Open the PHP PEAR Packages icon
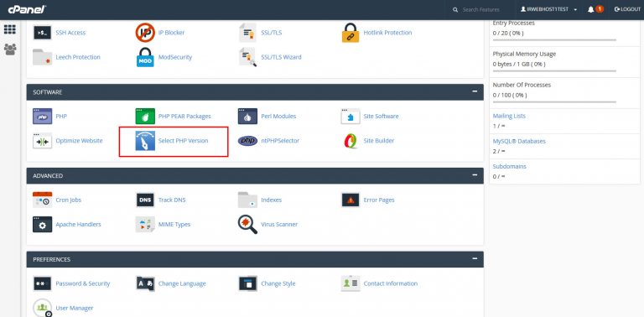 (145, 117)
